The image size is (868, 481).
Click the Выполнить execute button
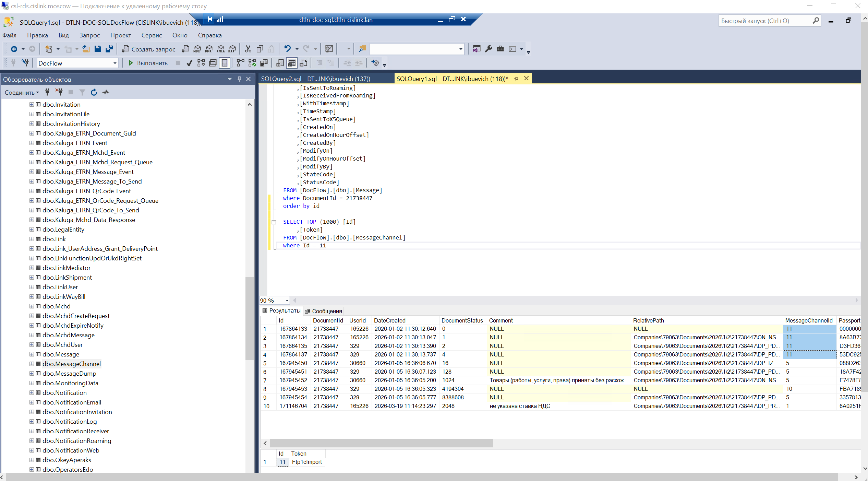[148, 63]
